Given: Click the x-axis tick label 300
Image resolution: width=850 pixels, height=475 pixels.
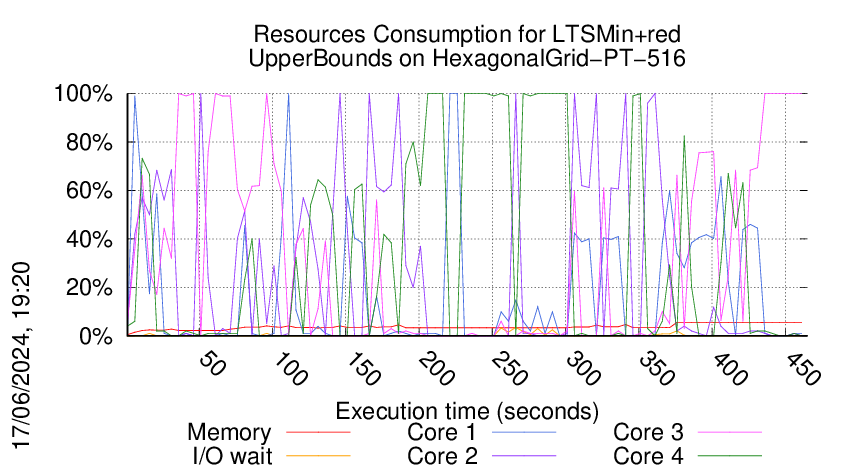Looking at the screenshot, I should [x=584, y=369].
